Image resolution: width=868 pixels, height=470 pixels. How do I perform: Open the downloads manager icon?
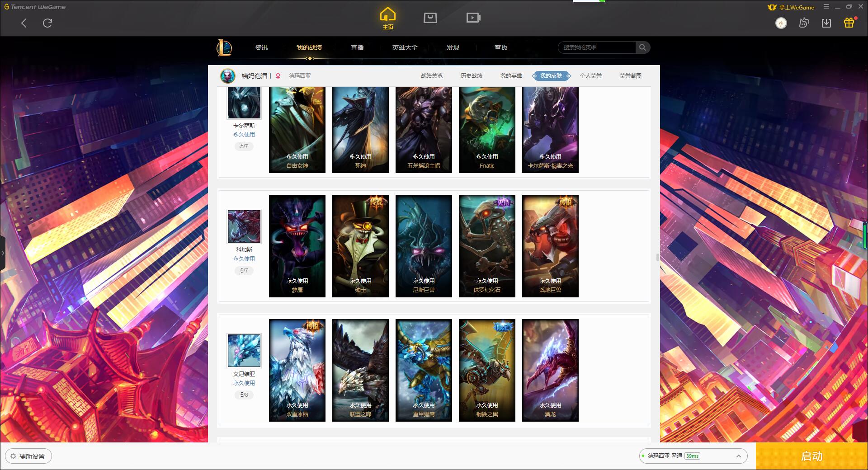click(x=826, y=23)
